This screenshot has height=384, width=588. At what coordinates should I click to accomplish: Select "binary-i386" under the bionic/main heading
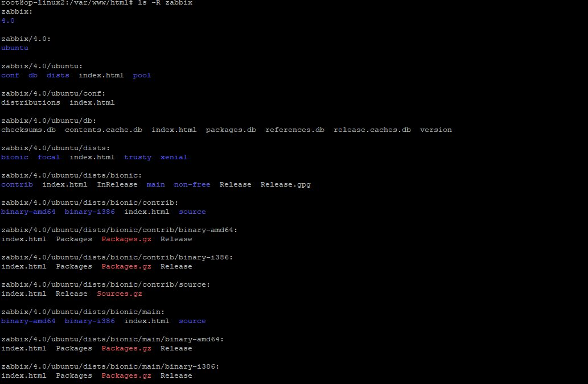[89, 321]
